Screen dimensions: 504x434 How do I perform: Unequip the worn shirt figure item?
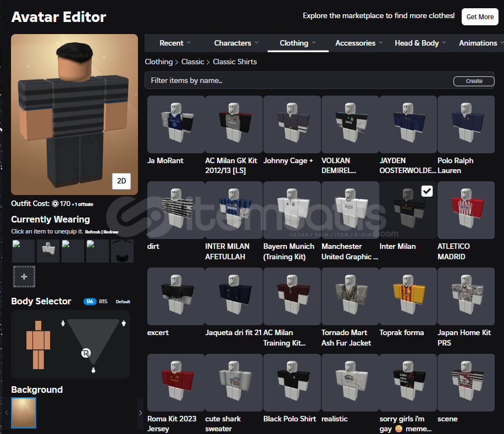coord(48,251)
